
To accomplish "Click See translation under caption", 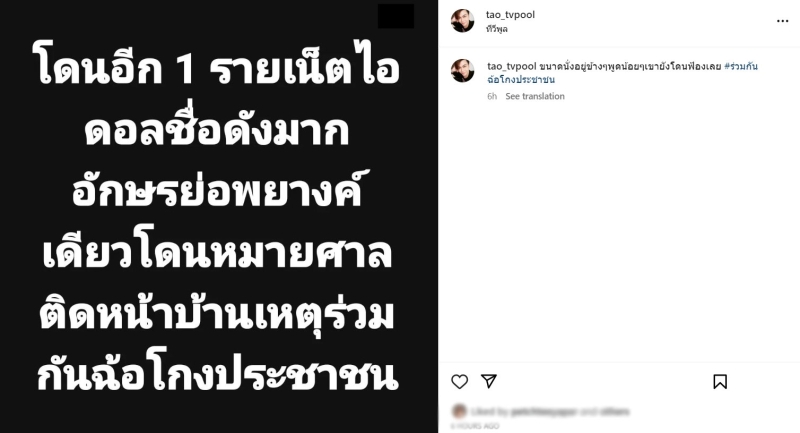I will [535, 96].
